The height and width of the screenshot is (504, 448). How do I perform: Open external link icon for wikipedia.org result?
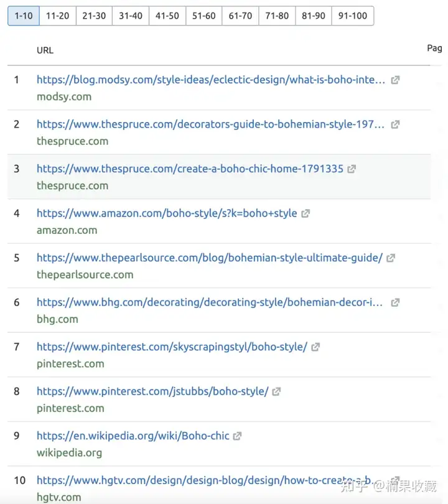pyautogui.click(x=237, y=436)
